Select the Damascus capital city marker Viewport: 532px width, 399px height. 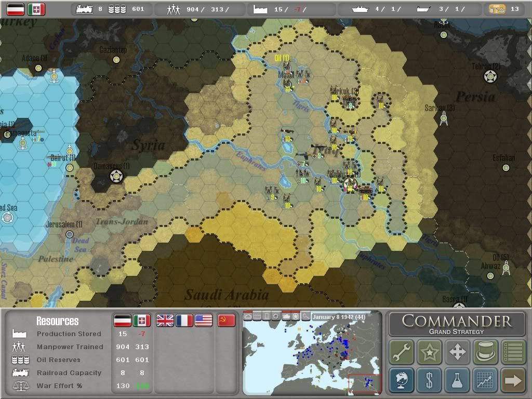pyautogui.click(x=116, y=177)
